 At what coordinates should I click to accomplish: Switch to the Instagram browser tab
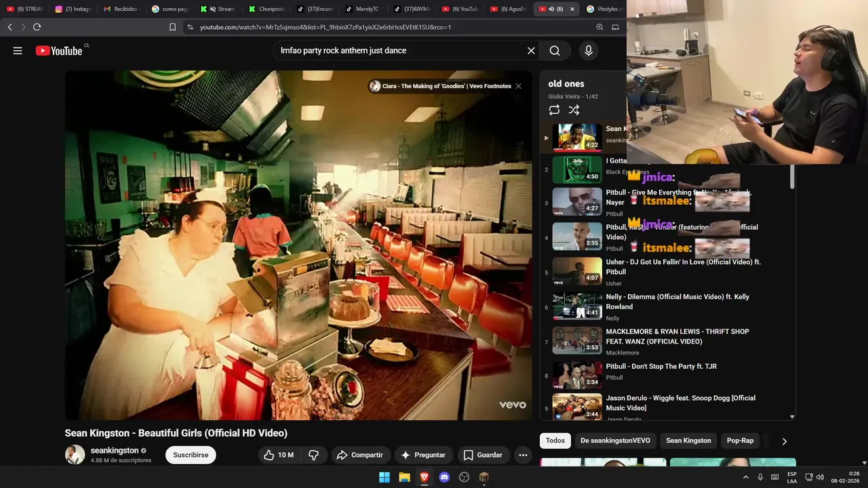click(x=73, y=9)
